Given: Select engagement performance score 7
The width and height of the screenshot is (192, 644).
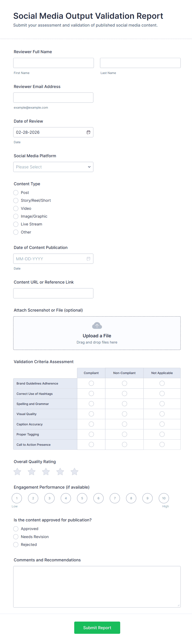Looking at the screenshot, I should [115, 498].
